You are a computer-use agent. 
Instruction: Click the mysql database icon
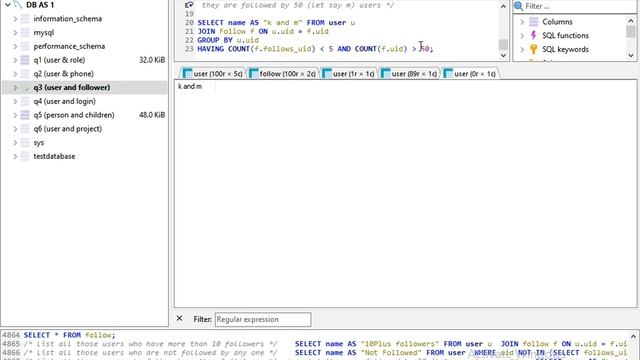(25, 33)
